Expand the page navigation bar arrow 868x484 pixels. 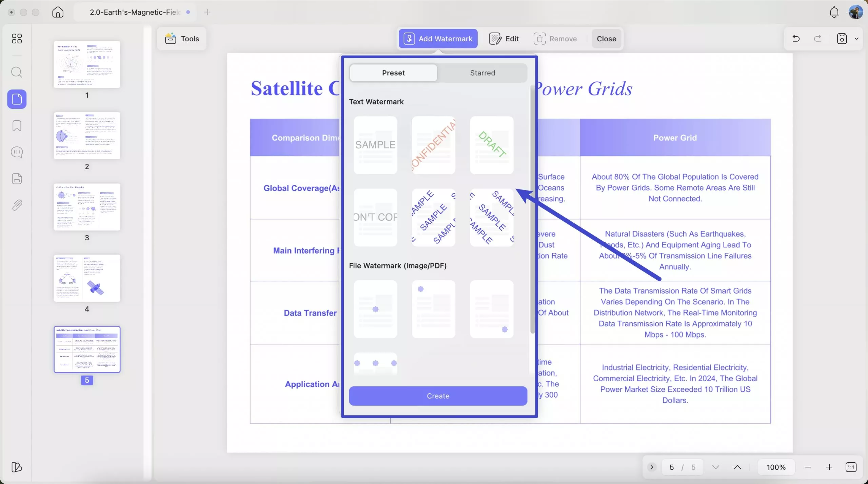pyautogui.click(x=652, y=467)
